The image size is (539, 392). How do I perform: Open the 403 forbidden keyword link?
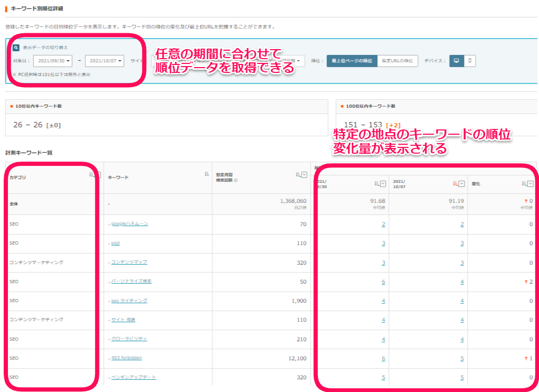pyautogui.click(x=126, y=358)
